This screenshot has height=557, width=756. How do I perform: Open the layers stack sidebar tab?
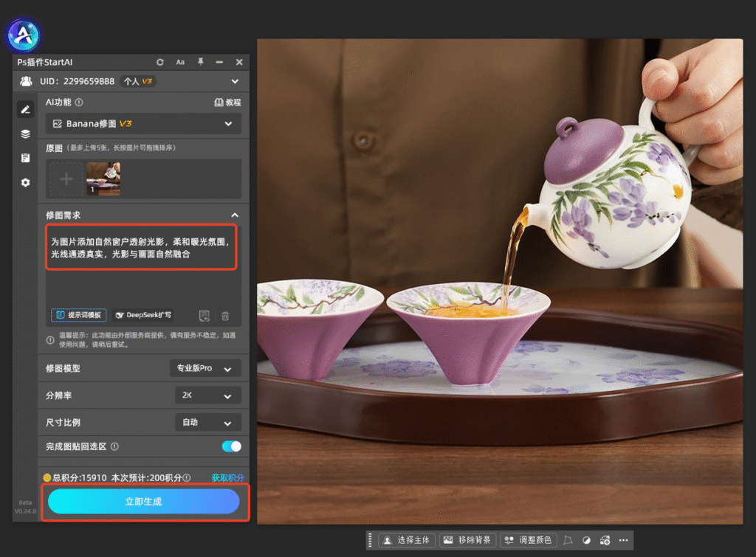pos(26,134)
